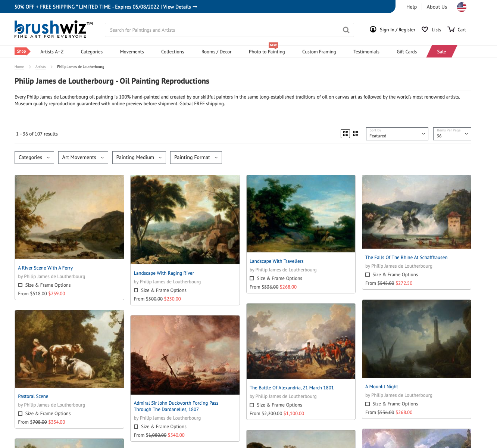
Task: Tick Size & Frame Options for Landscape With Travellers
Action: [252, 279]
